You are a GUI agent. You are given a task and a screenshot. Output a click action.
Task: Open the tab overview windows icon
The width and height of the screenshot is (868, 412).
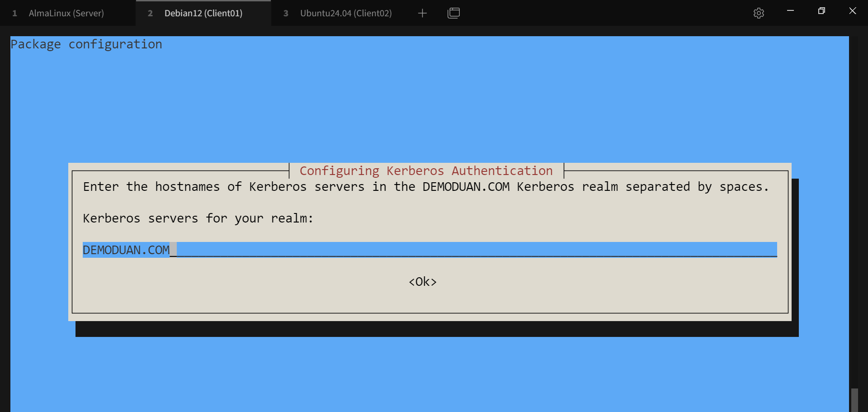453,13
